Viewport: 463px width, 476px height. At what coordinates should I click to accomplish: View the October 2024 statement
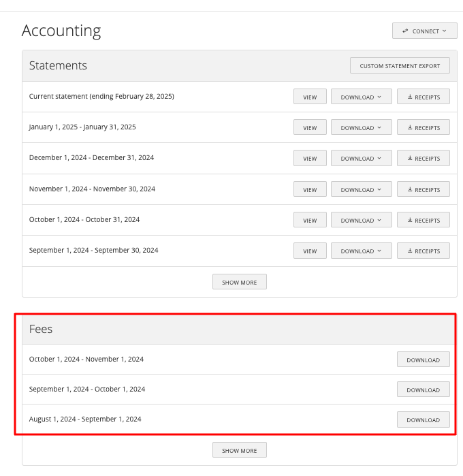310,221
